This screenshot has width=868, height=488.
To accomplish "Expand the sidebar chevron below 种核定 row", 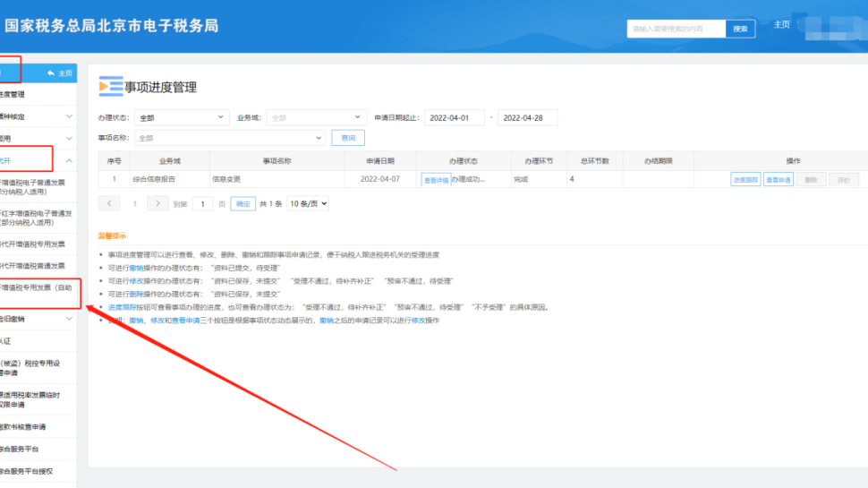I will tap(69, 139).
